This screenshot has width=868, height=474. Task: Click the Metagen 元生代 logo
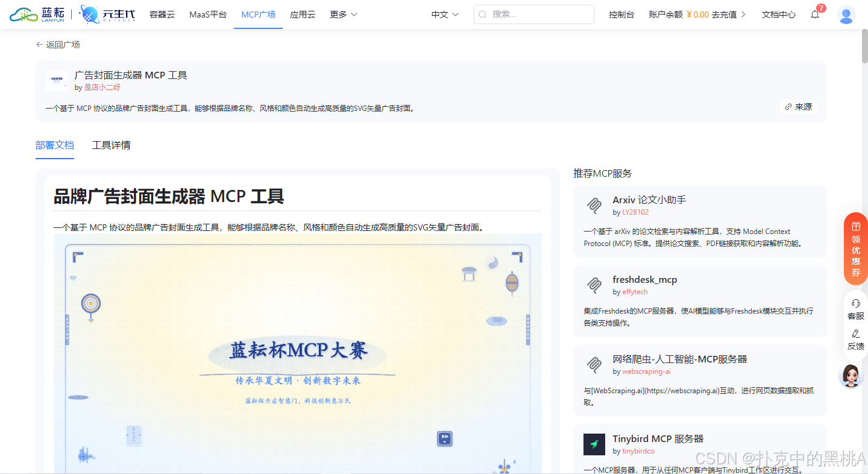coord(108,14)
